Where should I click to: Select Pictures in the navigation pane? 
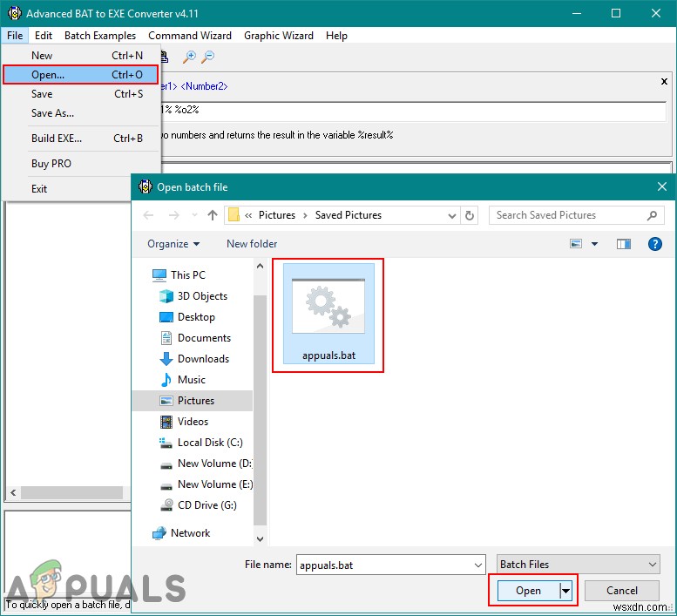point(193,401)
